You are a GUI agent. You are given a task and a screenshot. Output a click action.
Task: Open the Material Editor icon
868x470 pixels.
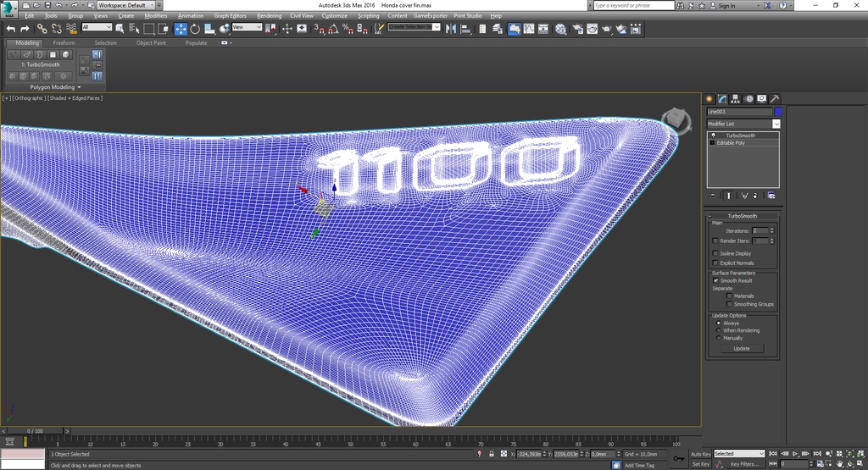561,29
